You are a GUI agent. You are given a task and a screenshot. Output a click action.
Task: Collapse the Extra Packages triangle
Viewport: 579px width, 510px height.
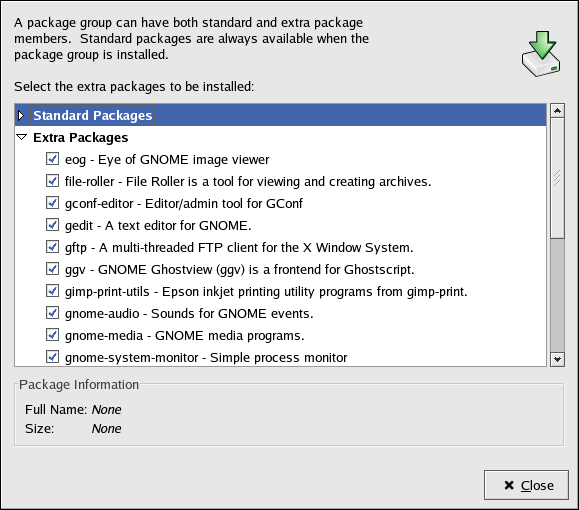(x=22, y=137)
